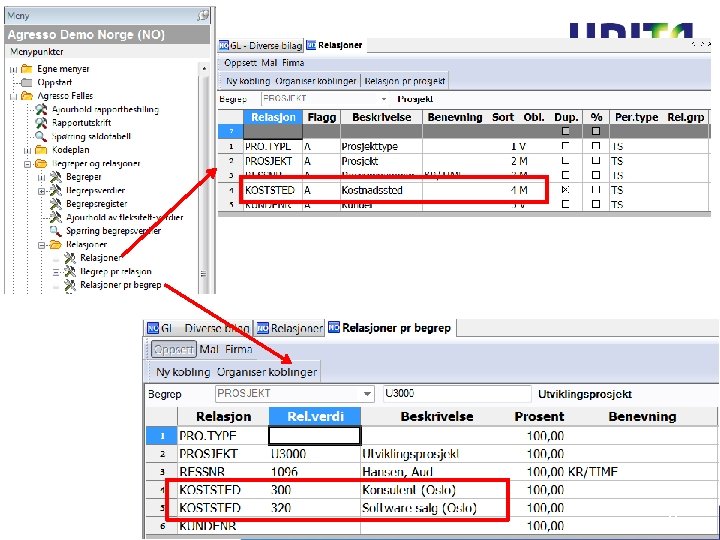
Task: Click Relasjon pr prosjekt button
Action: pyautogui.click(x=405, y=81)
